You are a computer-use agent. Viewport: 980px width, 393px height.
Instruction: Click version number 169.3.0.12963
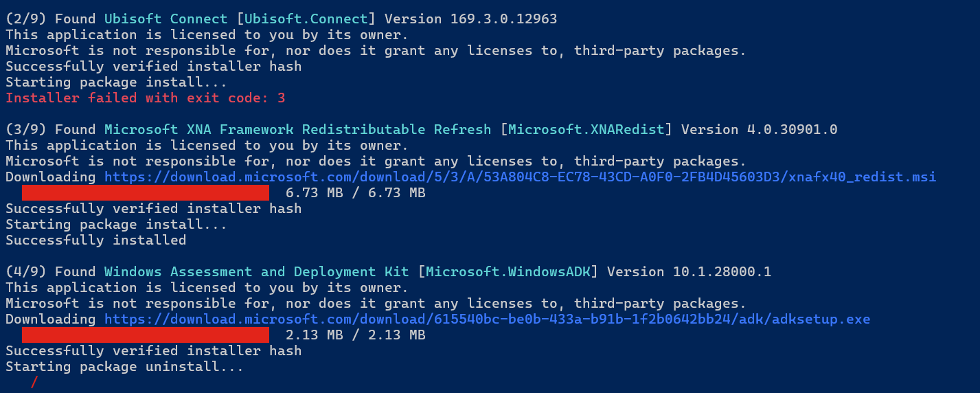[503, 19]
